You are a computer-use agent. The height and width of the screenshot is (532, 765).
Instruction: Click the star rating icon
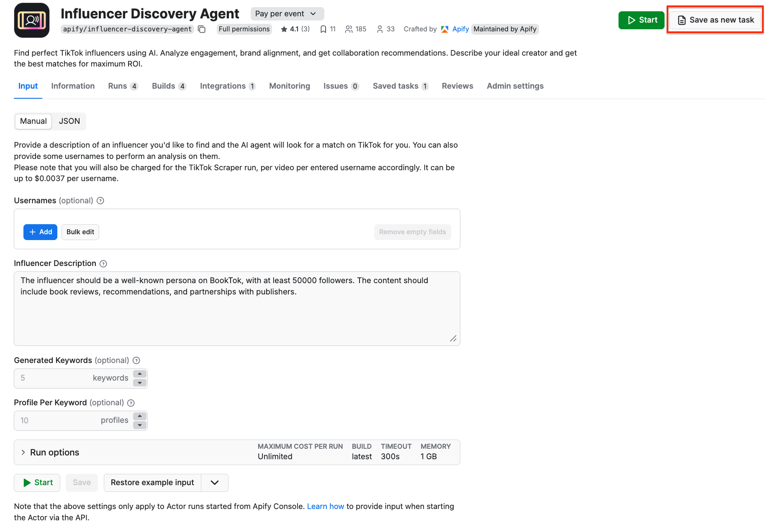[285, 29]
